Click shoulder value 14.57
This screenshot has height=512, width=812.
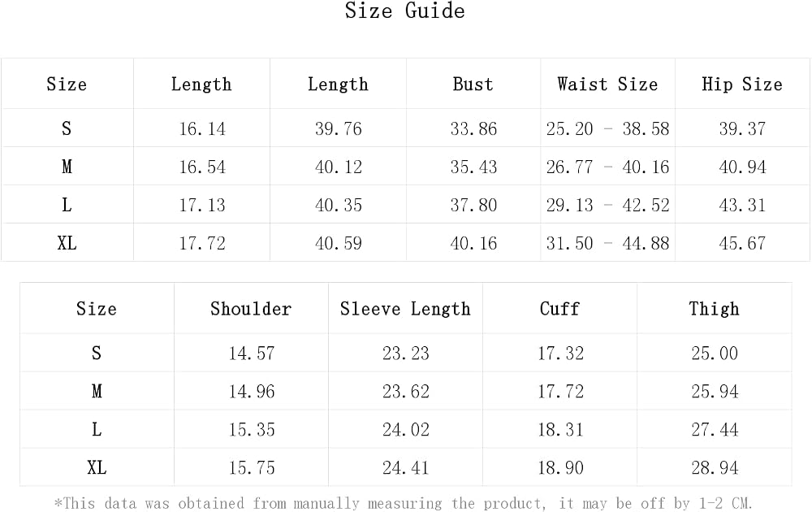click(x=252, y=354)
